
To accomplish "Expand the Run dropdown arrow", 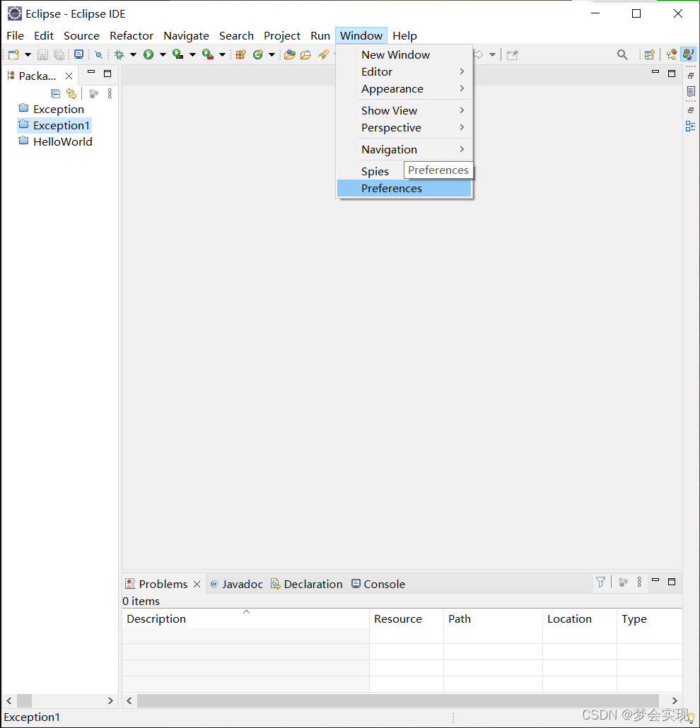I will pos(163,55).
